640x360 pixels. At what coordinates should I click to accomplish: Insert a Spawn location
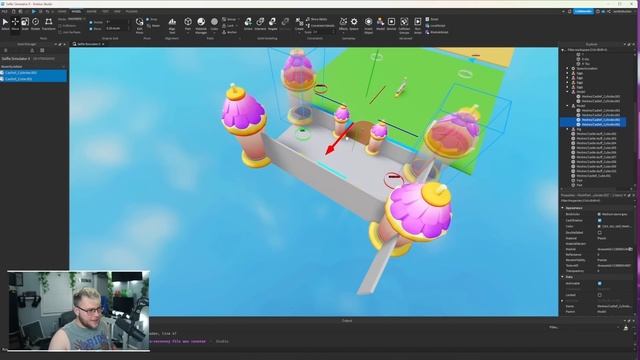[x=354, y=24]
